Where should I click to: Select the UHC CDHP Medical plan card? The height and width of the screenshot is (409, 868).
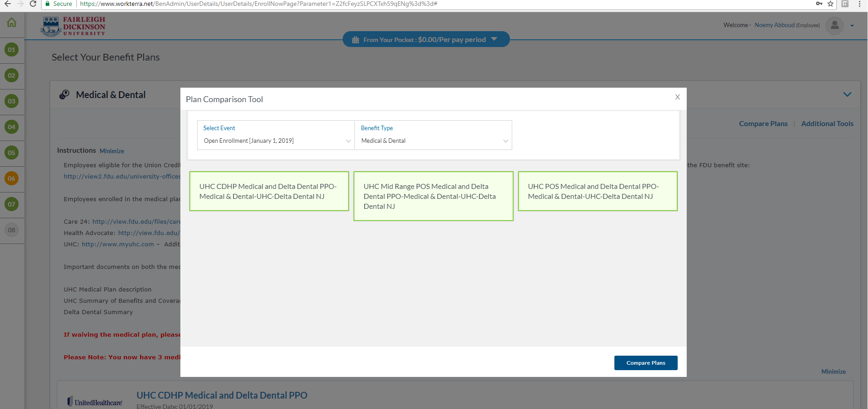coord(269,191)
